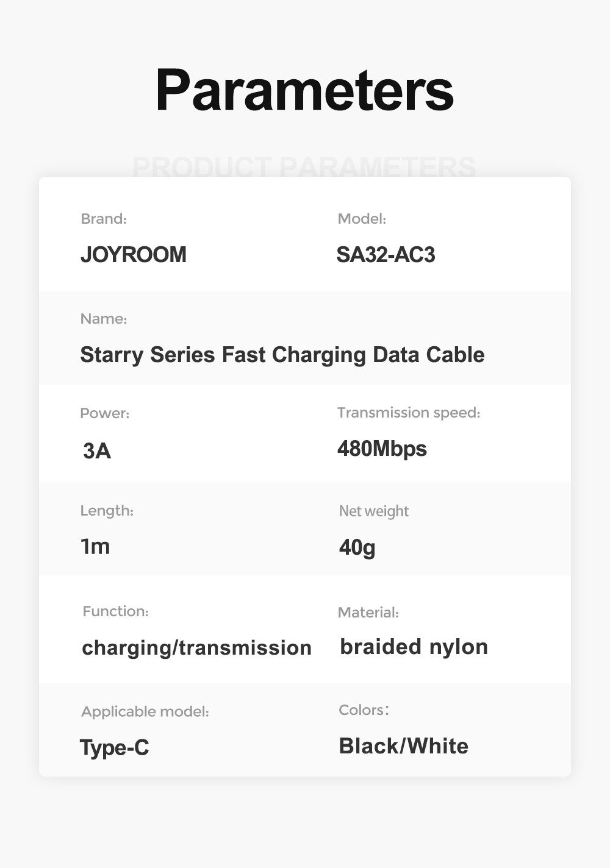Click the "Material:" label
The image size is (610, 868).
click(x=368, y=613)
